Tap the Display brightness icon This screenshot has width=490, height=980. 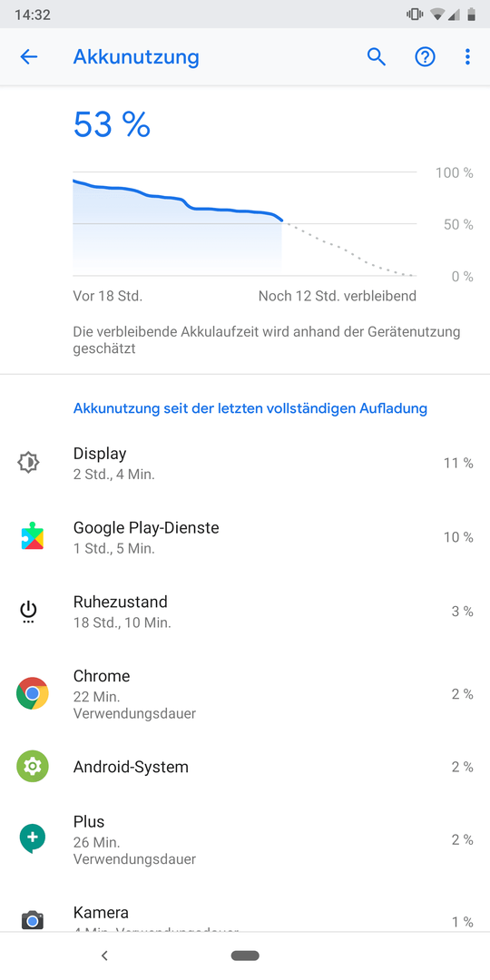(29, 463)
